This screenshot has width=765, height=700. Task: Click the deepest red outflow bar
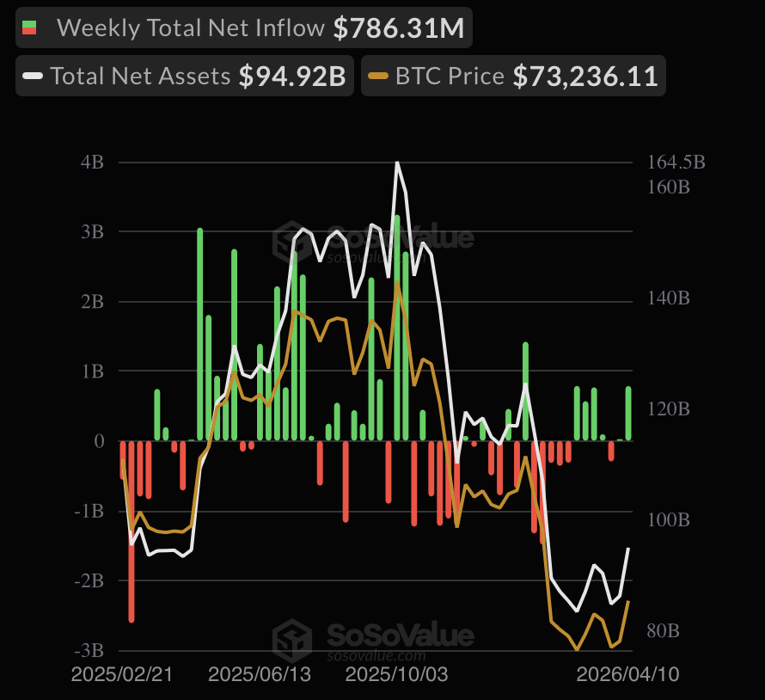(x=130, y=533)
